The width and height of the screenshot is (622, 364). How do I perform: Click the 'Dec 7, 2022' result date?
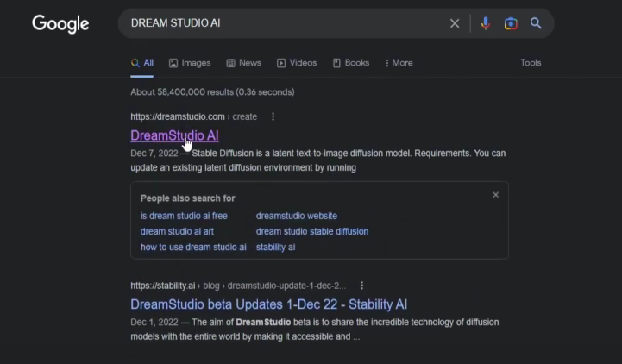pyautogui.click(x=154, y=153)
